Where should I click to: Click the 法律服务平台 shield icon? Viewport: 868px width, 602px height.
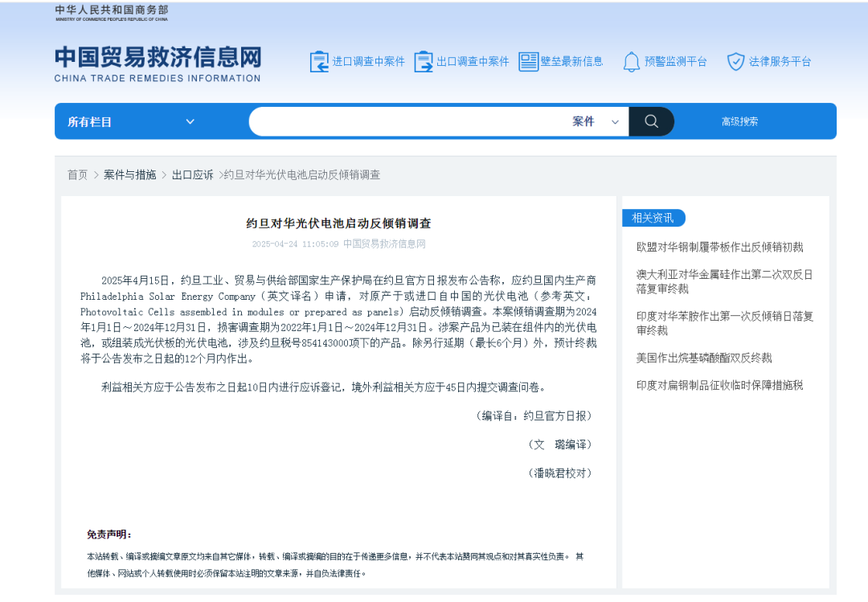coord(735,60)
